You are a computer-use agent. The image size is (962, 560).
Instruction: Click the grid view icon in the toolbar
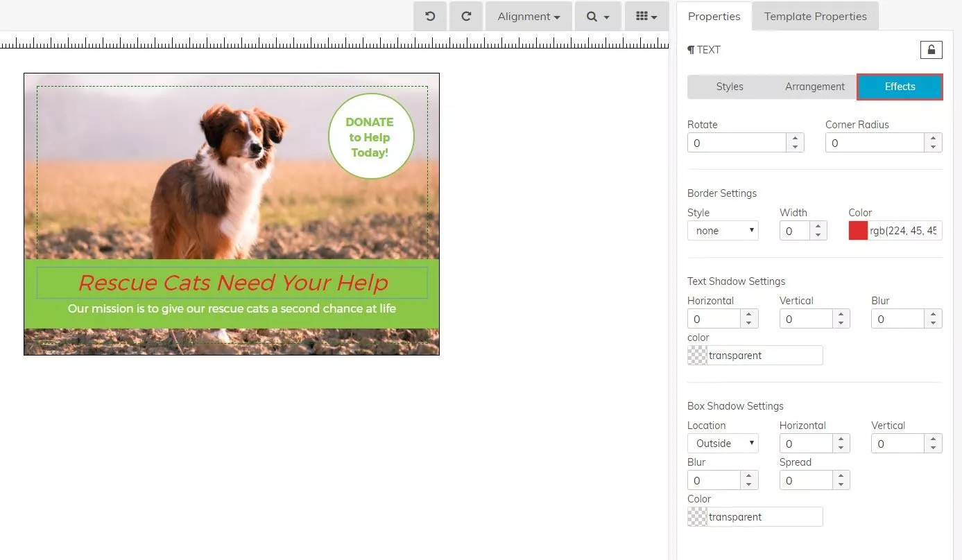646,16
